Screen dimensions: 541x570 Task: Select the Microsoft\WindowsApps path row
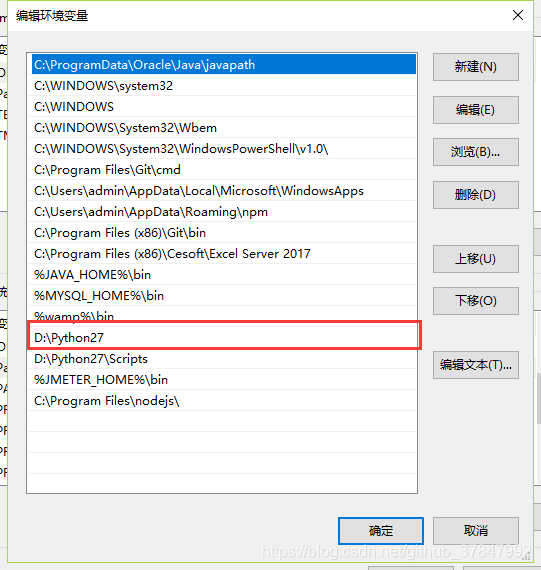pos(222,191)
